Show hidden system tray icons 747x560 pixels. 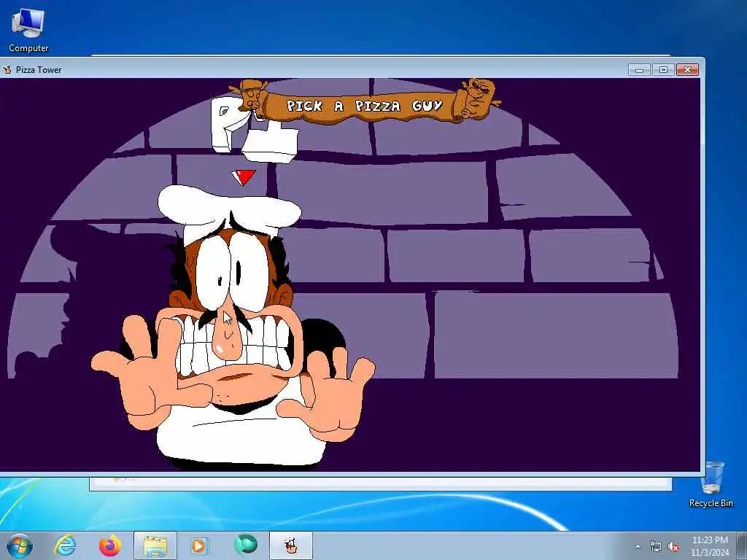point(638,546)
